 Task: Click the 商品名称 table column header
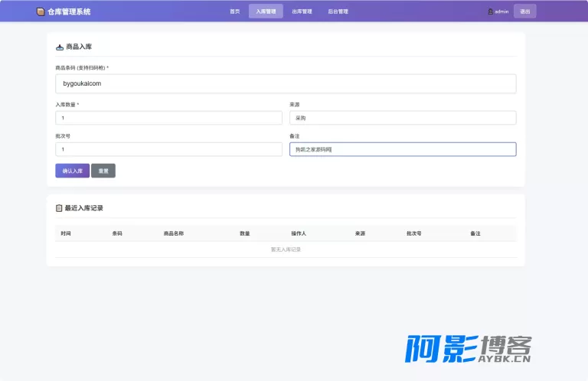174,233
